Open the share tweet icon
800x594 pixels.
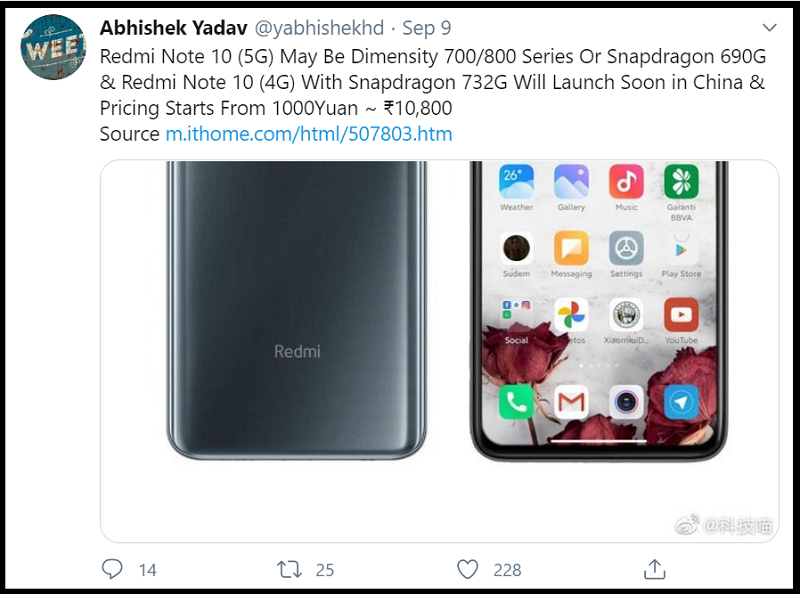(655, 569)
